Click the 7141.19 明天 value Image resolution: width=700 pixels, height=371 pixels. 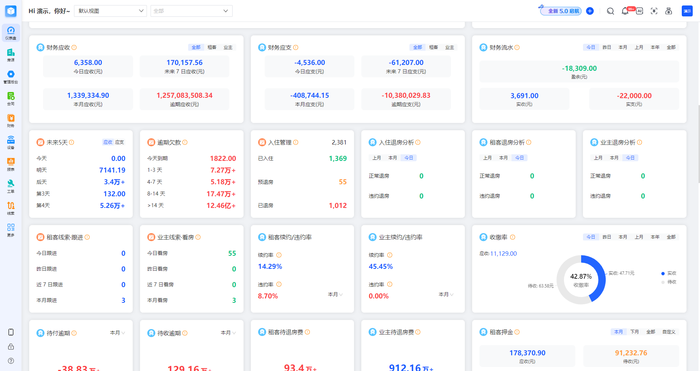coord(112,170)
